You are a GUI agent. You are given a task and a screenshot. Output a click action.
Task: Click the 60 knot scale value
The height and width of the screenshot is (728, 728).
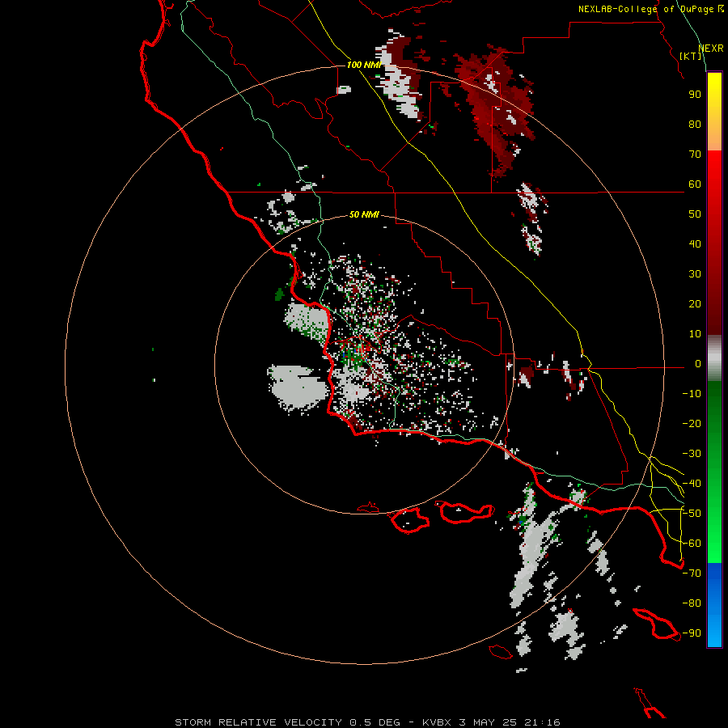point(695,184)
